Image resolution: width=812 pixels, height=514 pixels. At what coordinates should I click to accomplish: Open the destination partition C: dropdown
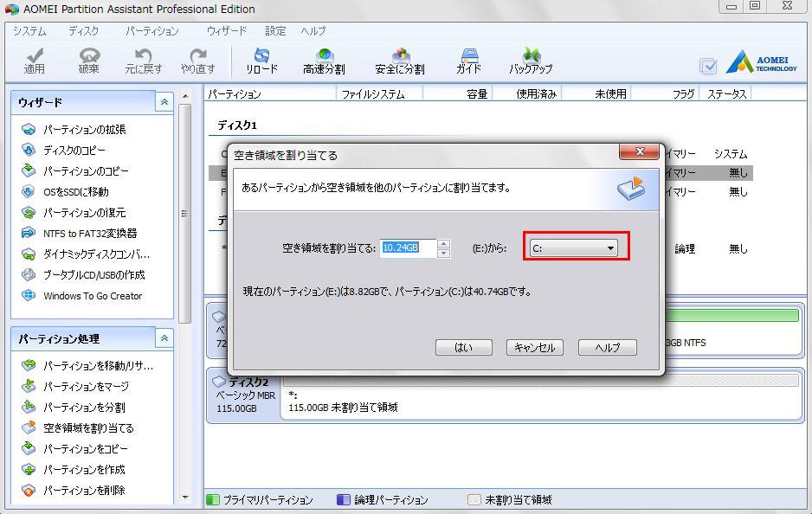coord(574,248)
